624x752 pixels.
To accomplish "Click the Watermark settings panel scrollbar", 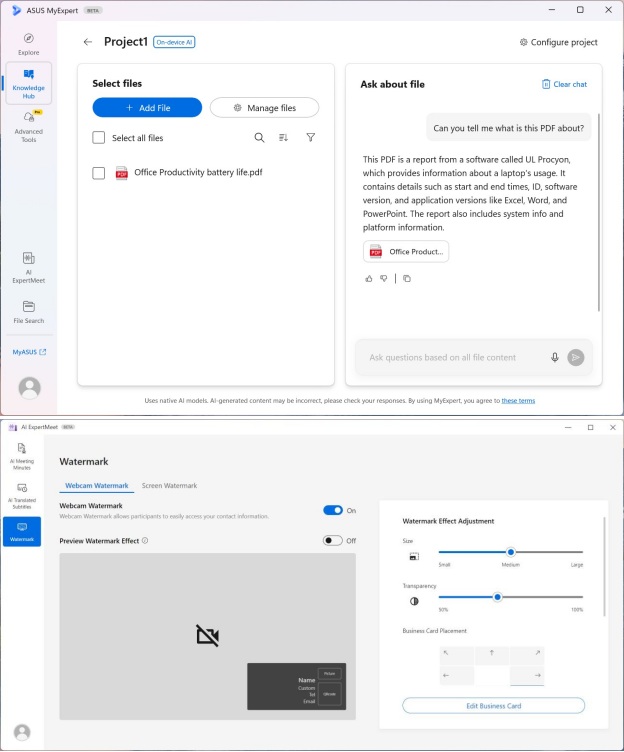I will tap(604, 566).
